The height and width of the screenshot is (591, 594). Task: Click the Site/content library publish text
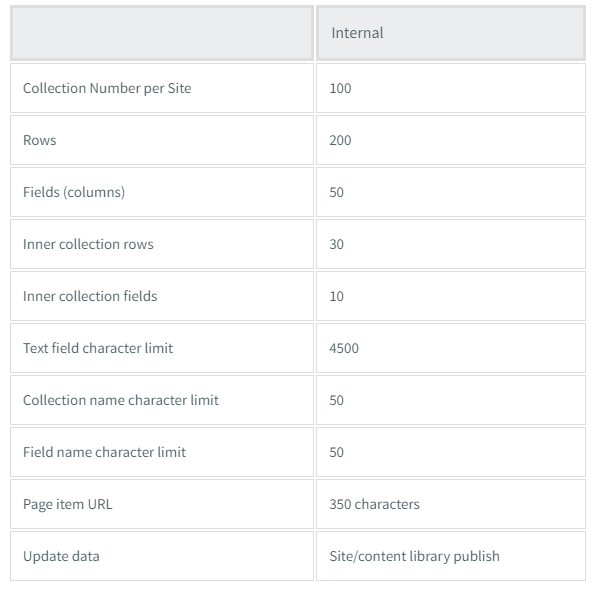point(414,556)
